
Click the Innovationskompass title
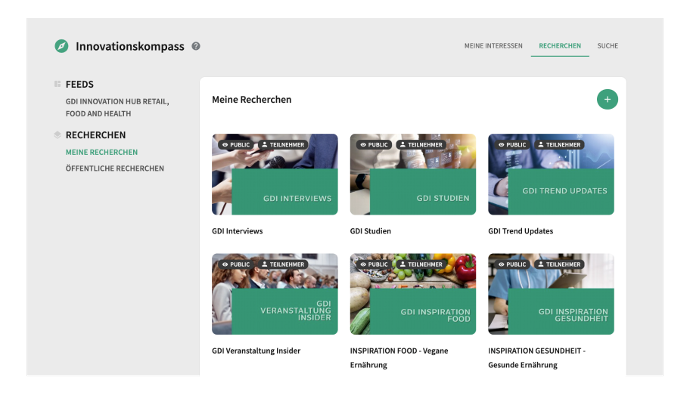point(130,46)
